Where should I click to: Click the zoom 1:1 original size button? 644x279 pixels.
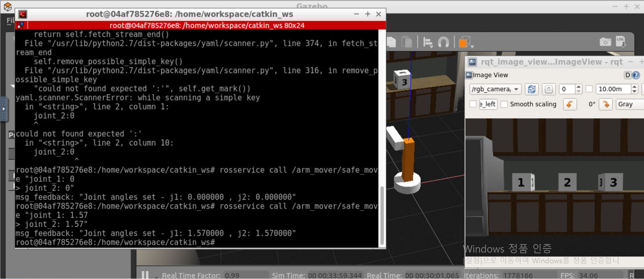(549, 89)
